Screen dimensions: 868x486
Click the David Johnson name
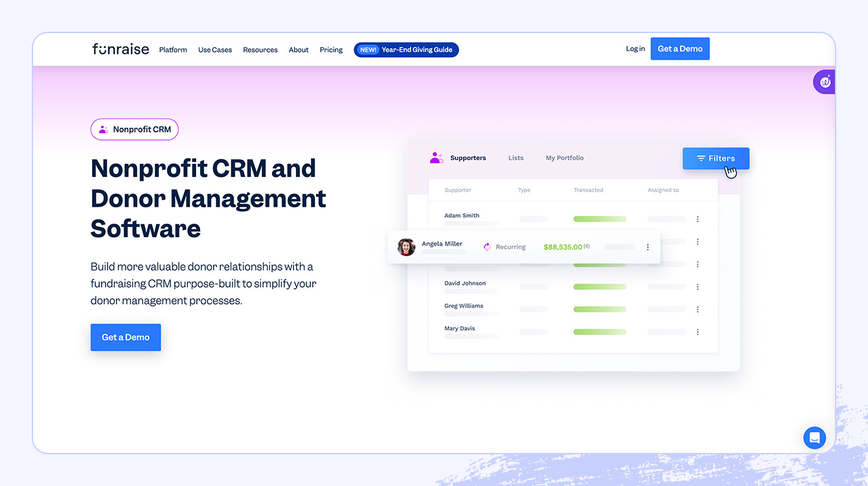(465, 283)
